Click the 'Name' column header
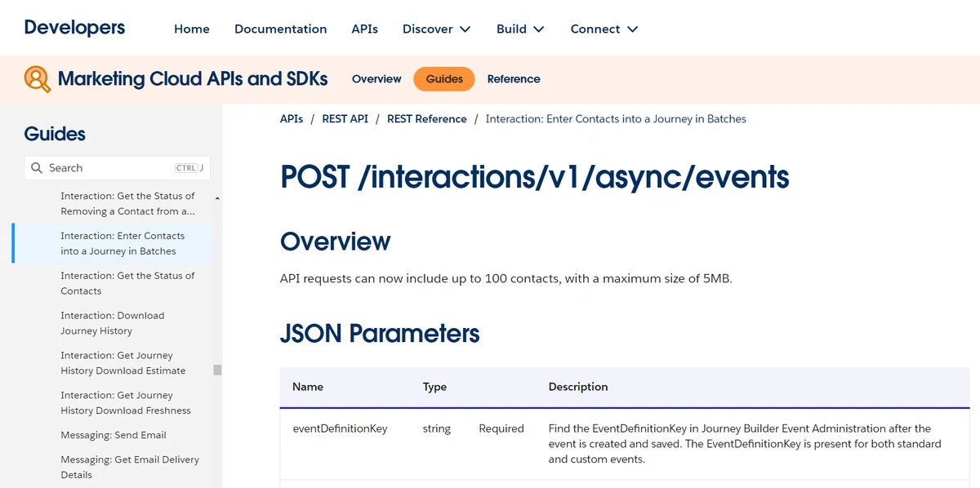Viewport: 980px width, 488px height. (x=308, y=387)
